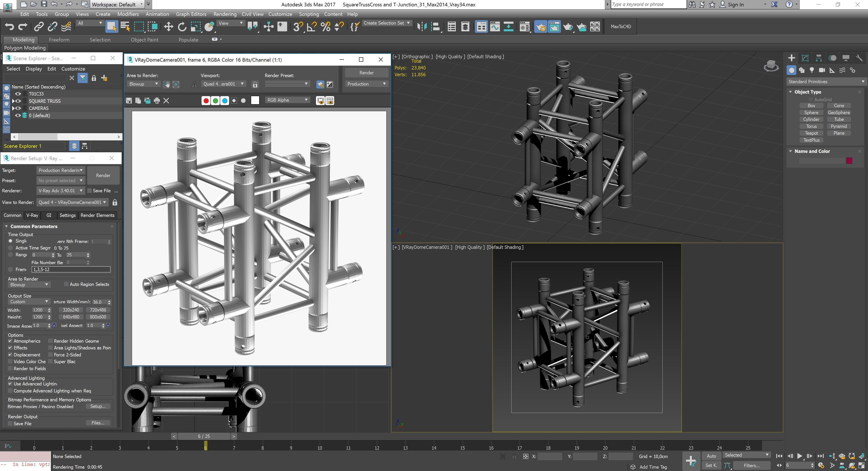Clear the rendered frame window image

click(x=166, y=100)
